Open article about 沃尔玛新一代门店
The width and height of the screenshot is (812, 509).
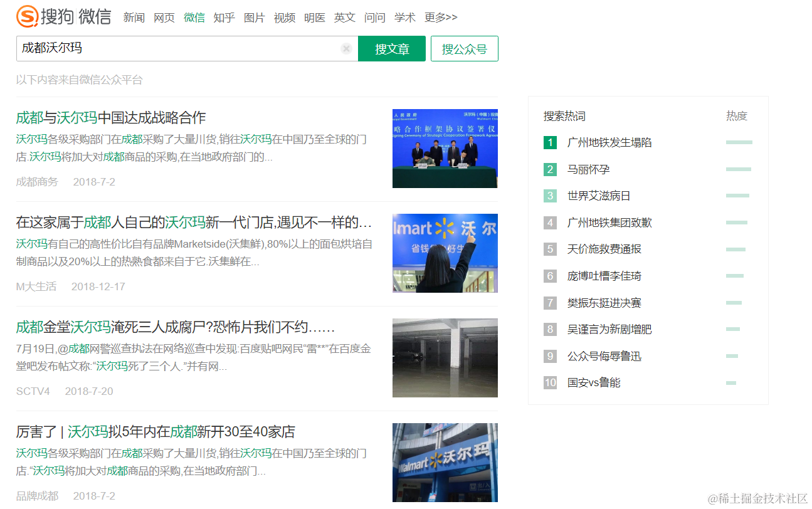coord(194,223)
